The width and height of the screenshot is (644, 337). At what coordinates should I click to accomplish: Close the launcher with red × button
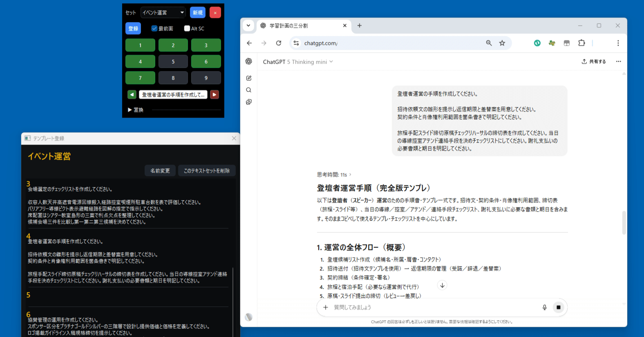215,12
